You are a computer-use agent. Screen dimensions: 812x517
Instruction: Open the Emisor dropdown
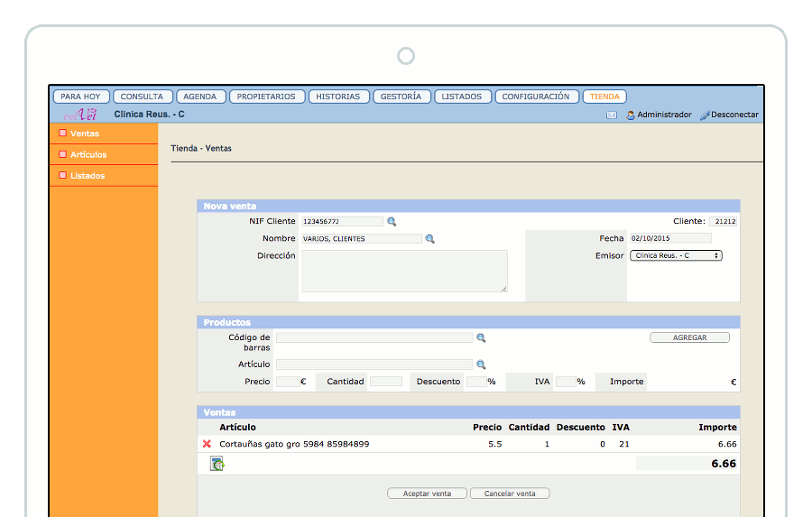(676, 256)
